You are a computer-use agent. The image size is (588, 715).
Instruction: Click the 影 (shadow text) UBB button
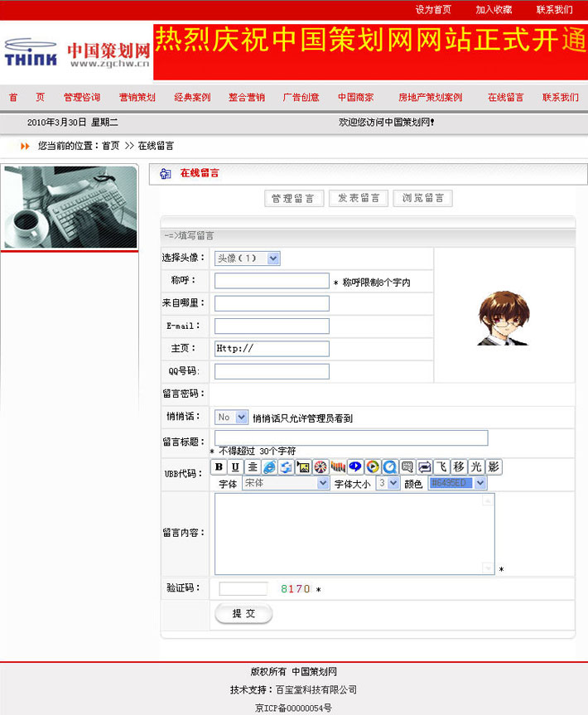494,467
